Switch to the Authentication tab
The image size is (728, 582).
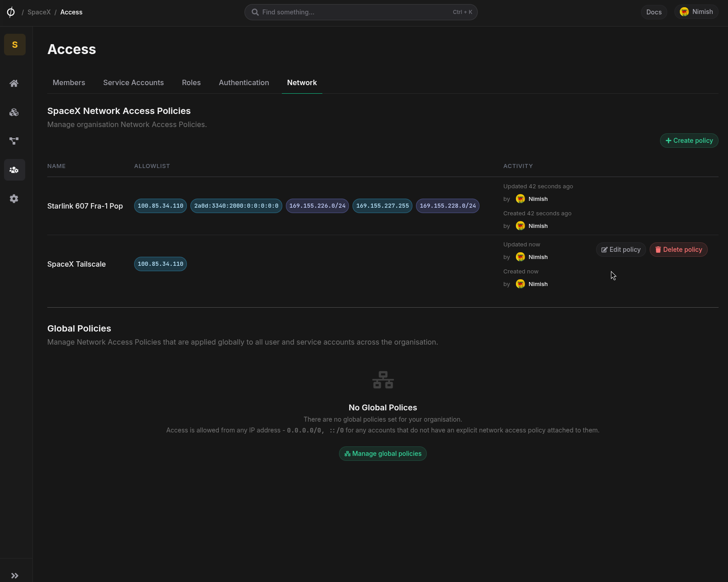244,82
